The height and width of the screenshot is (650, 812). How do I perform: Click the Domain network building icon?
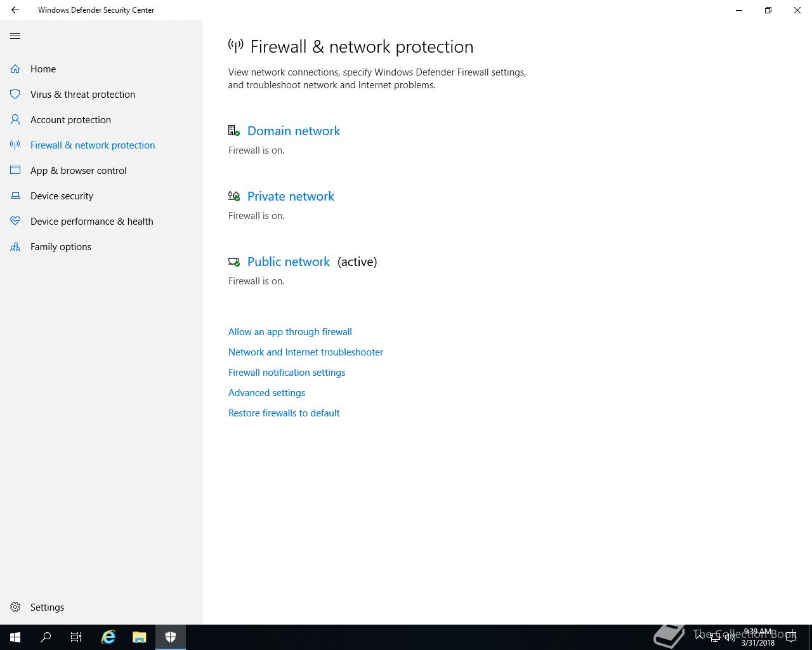click(234, 131)
